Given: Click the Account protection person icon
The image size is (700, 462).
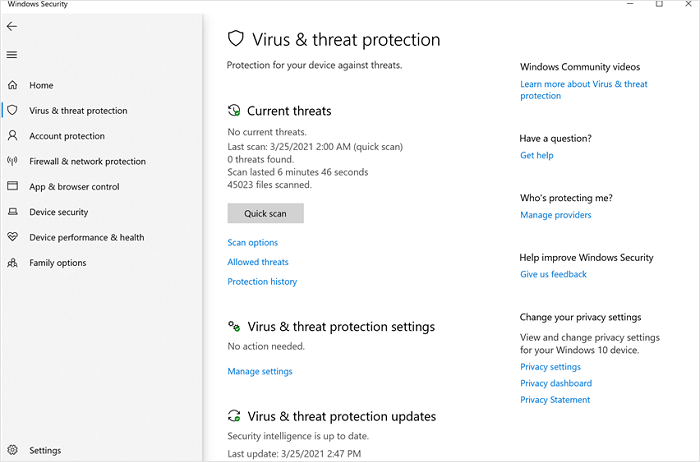Looking at the screenshot, I should 12,136.
